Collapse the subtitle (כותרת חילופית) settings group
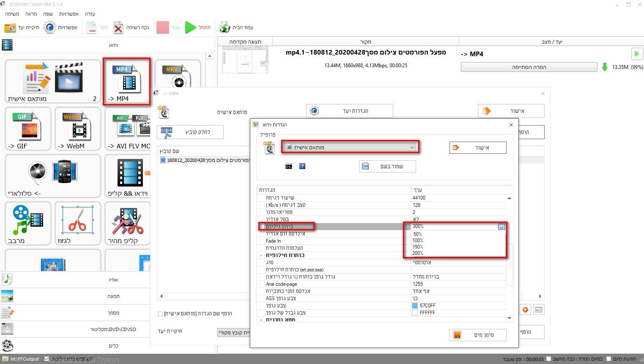 click(261, 255)
